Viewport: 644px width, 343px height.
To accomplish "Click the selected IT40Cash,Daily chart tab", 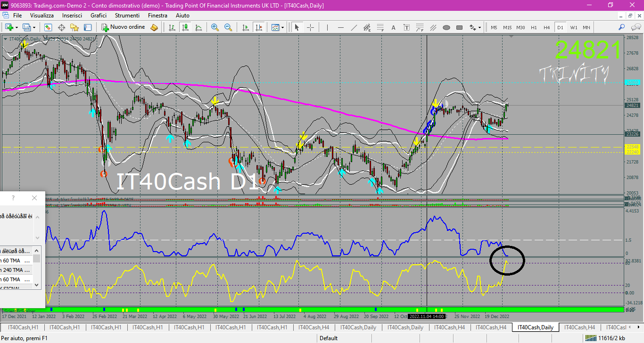I will click(535, 327).
